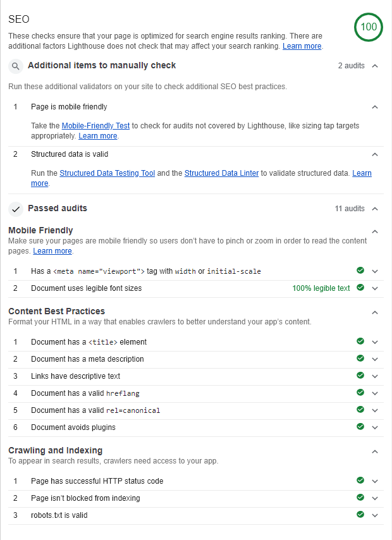Viewport: 392px width, 540px height.
Task: Click green pass icon for legible font sizes
Action: tap(360, 288)
